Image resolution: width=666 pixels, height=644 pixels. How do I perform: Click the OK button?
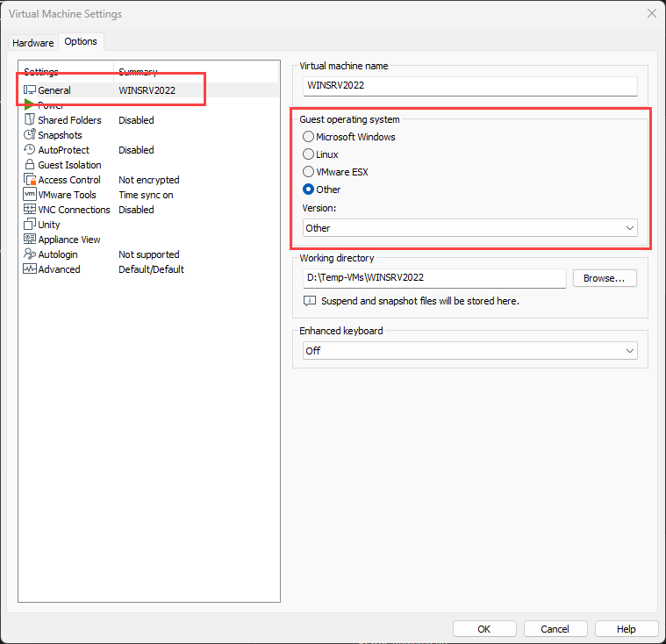(484, 629)
